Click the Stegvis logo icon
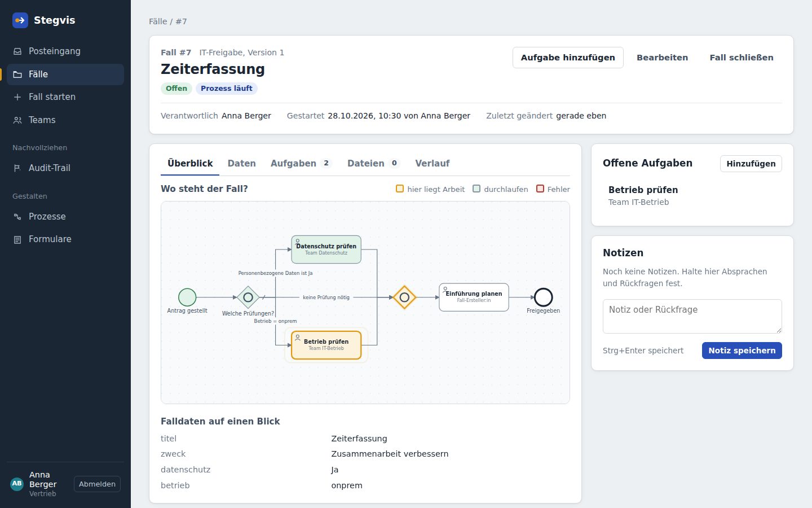 tap(20, 20)
